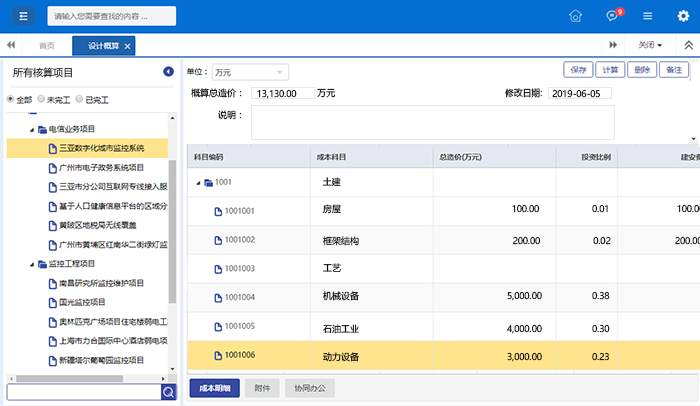700x406 pixels.
Task: Open the settings gear icon
Action: click(683, 16)
